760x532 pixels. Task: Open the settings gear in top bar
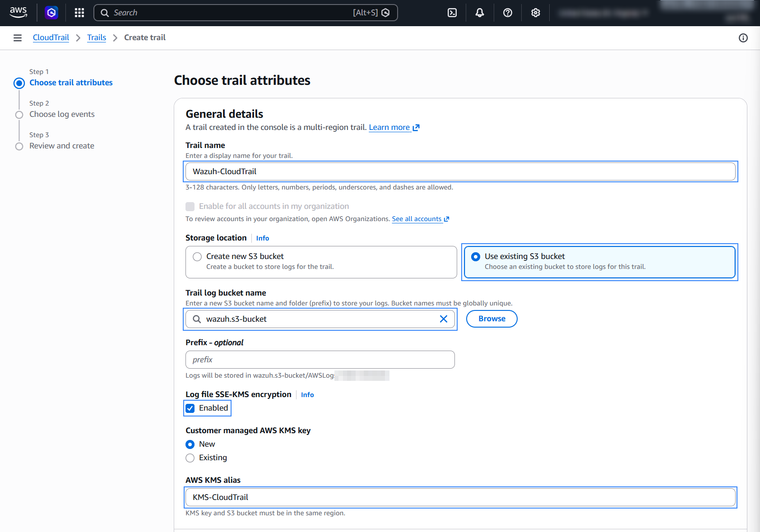[x=536, y=13]
